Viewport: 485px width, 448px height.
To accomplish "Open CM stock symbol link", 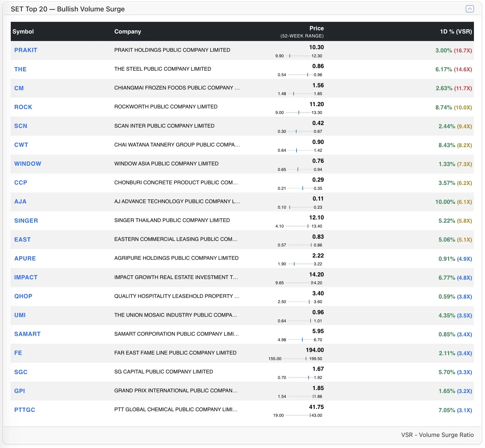I will click(19, 88).
